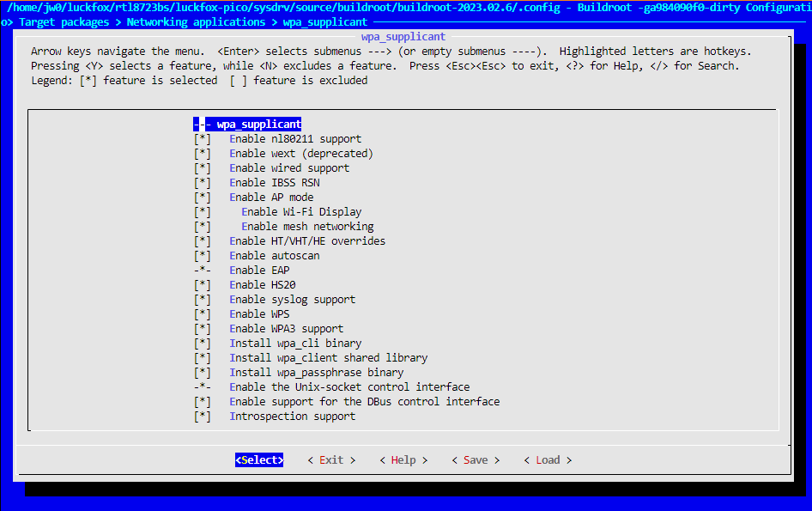This screenshot has height=511, width=812.
Task: Click the Enable EAP entry text
Action: [259, 270]
